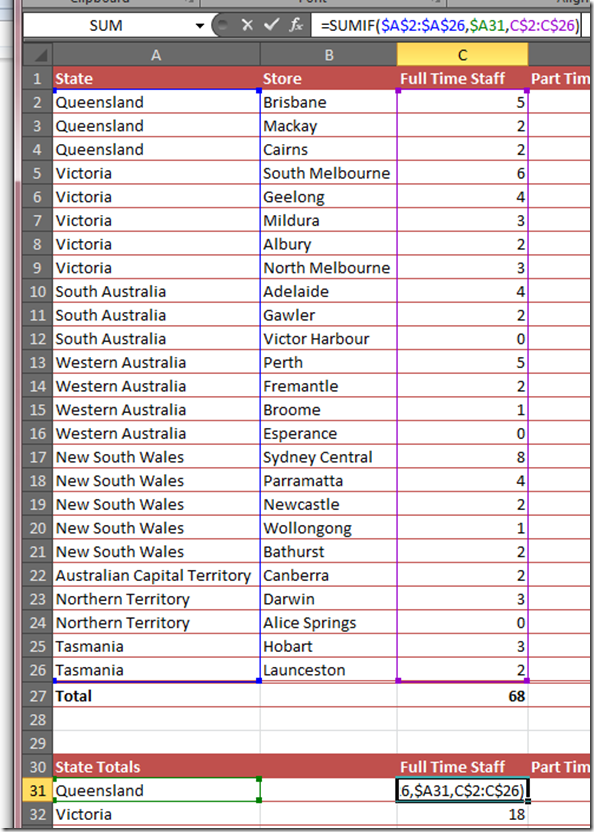This screenshot has width=594, height=832.
Task: Select Northern Territory cell in row 23
Action: (157, 599)
